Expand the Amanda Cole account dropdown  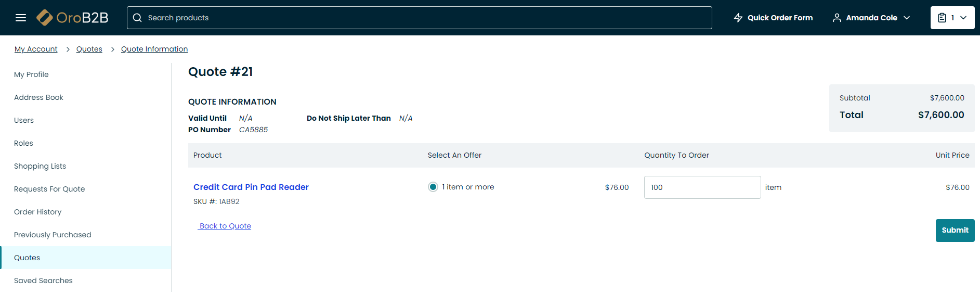[x=907, y=18]
